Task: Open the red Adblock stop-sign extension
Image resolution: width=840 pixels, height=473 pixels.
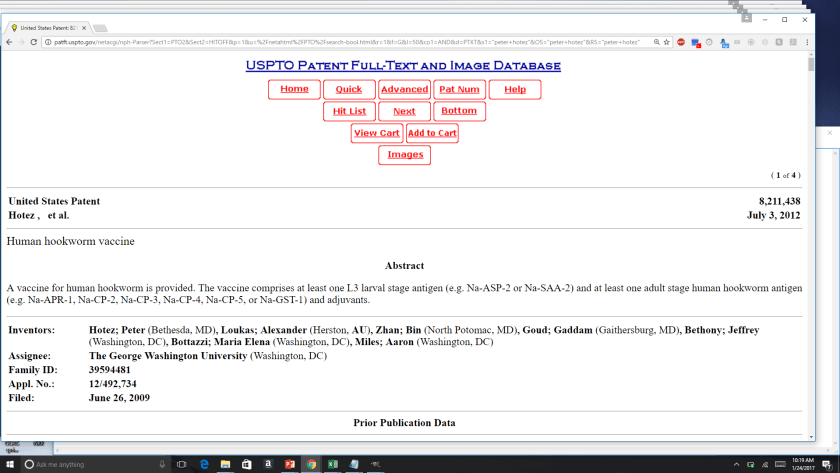Action: click(x=681, y=42)
